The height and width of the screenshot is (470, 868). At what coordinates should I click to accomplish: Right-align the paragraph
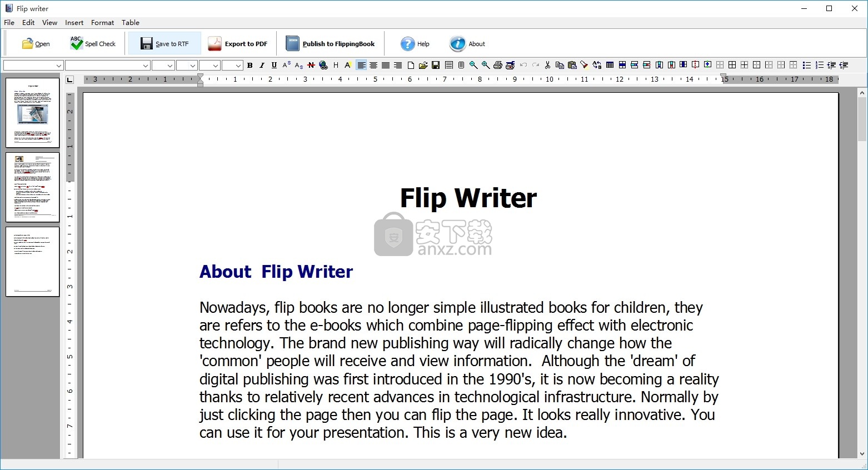coord(398,66)
